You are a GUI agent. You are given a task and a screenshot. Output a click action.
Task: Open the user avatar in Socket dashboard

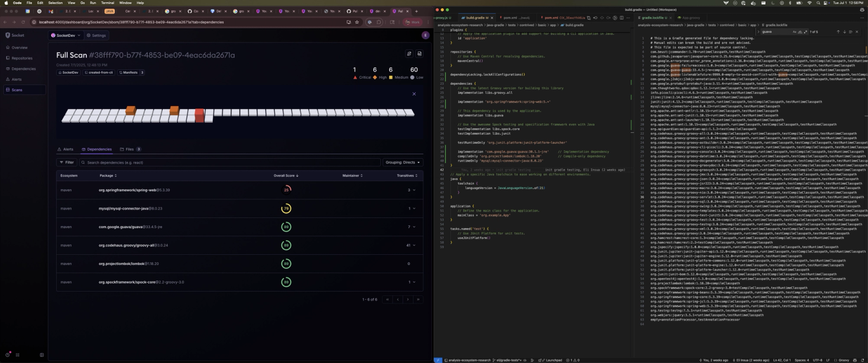425,35
